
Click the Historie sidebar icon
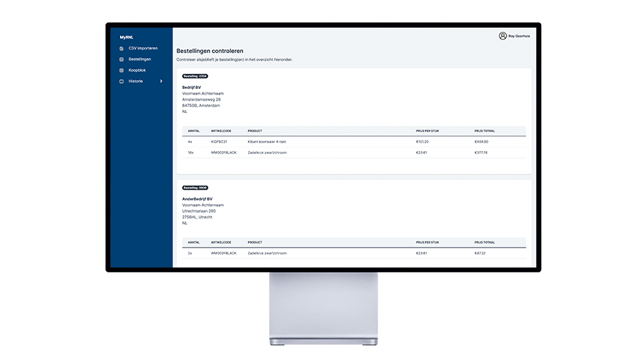pyautogui.click(x=121, y=81)
